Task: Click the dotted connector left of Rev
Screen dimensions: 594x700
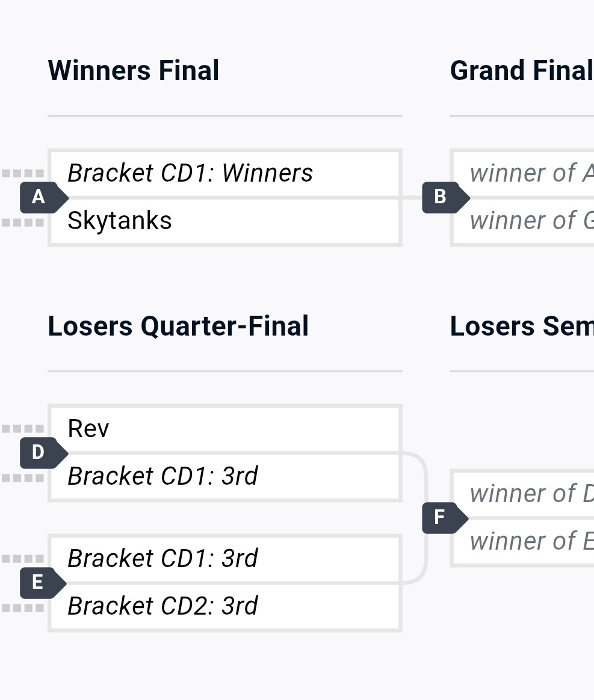Action: [x=23, y=429]
